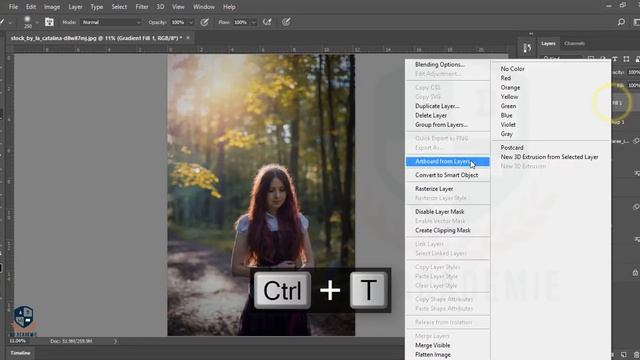Open the 3D menu
This screenshot has height=360, width=640.
(x=160, y=7)
